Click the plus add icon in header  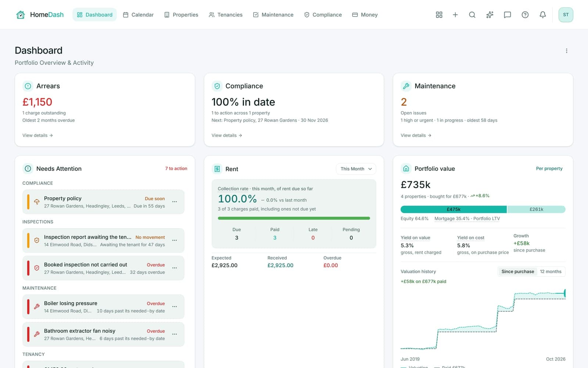coord(455,15)
